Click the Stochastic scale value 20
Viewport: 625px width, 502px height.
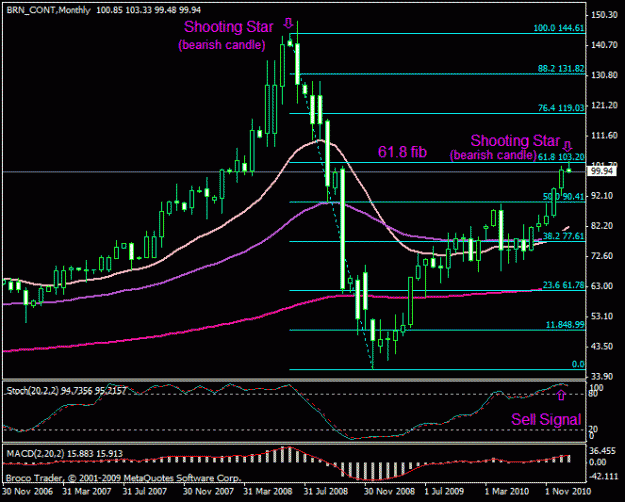point(593,429)
